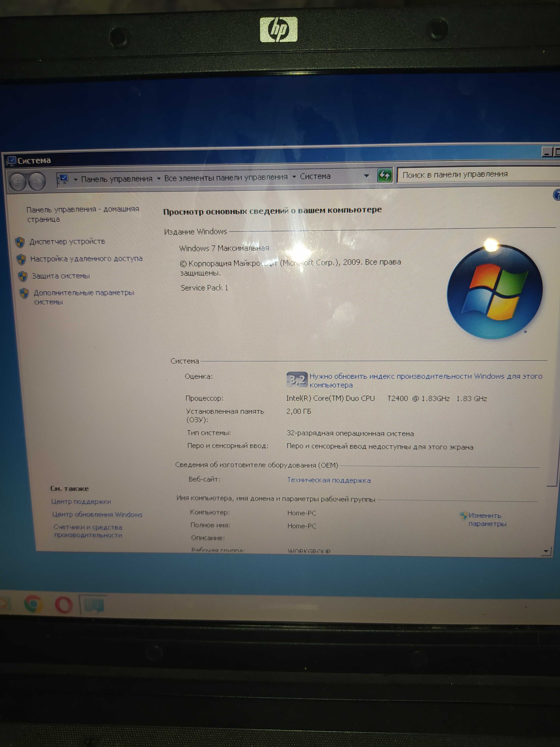Screen dimensions: 560x747
Task: Open Панель управления - домашняя страница
Action: pos(83,214)
